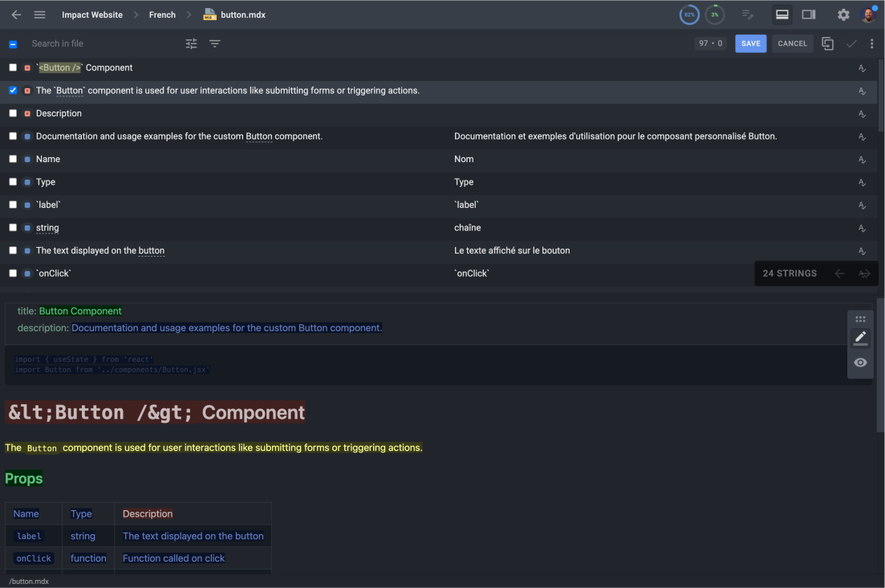Select the pencil highlight mode icon

click(860, 337)
